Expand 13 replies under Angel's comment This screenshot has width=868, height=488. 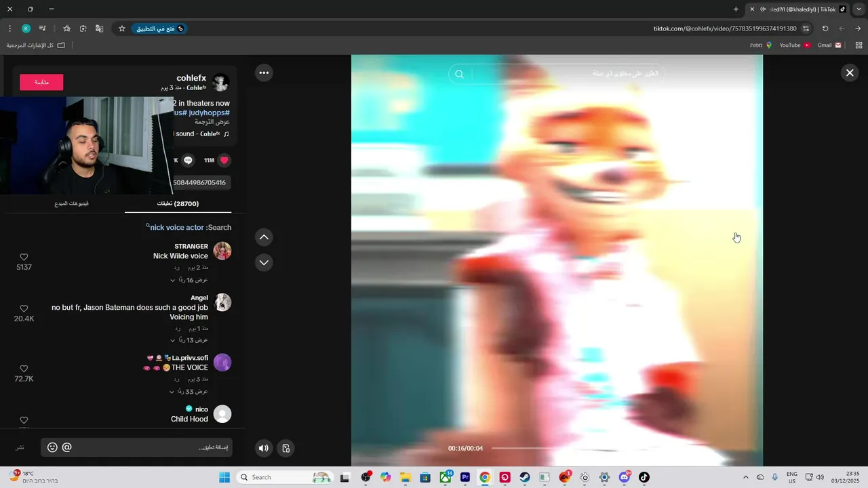point(189,340)
